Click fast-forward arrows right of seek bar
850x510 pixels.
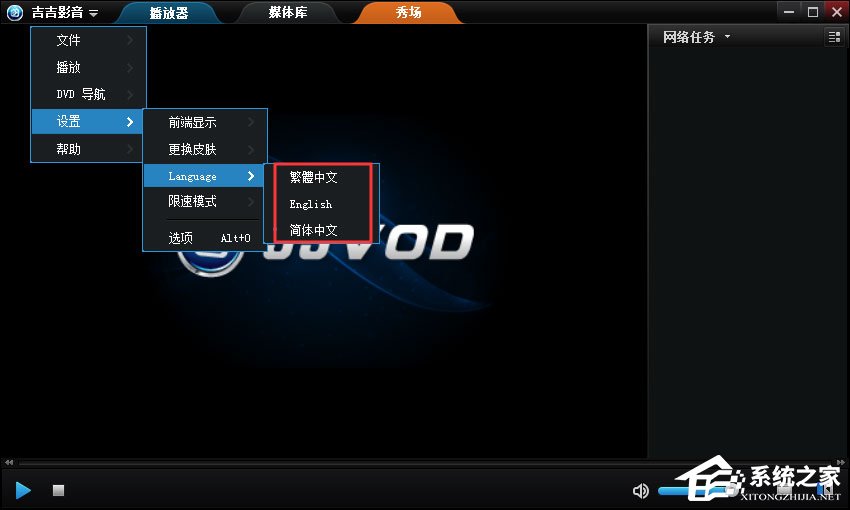(x=841, y=462)
